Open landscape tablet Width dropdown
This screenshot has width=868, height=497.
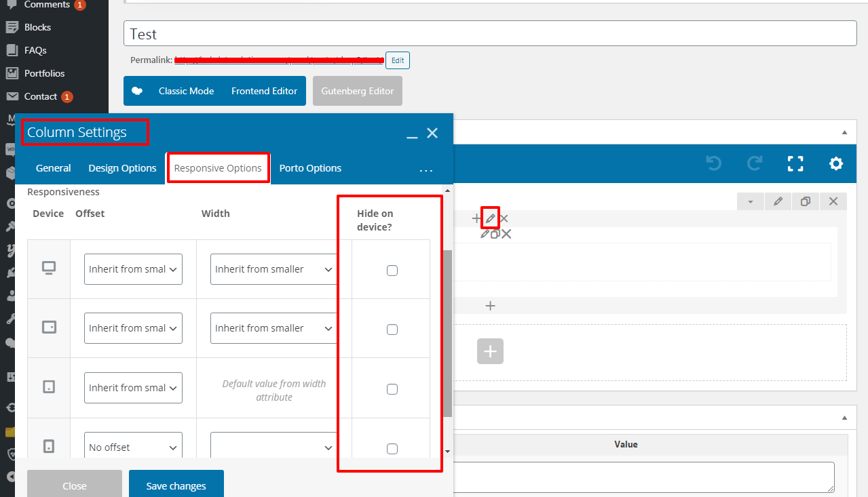[x=273, y=328]
